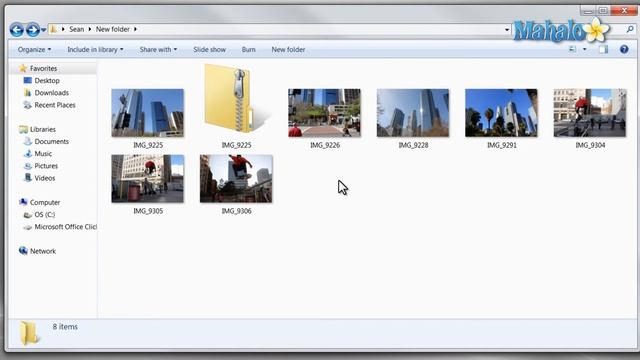Click the New folder toolbar button
This screenshot has height=360, width=640.
[x=288, y=49]
